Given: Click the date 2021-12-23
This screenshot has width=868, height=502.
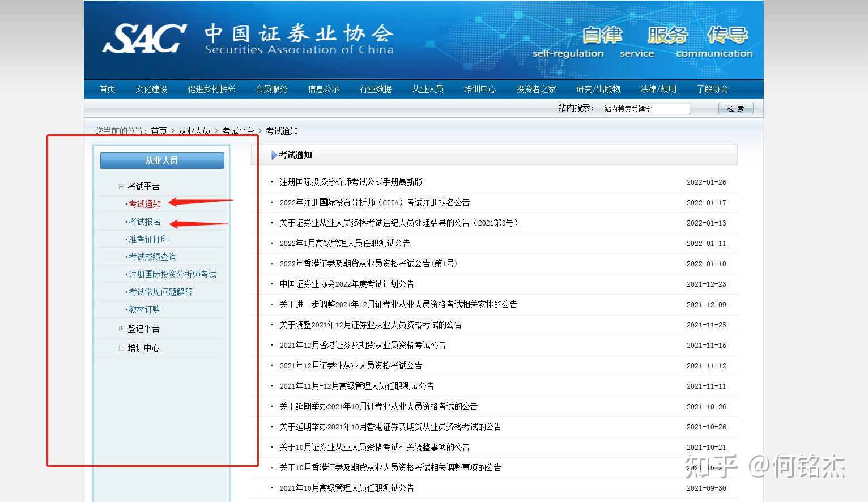Looking at the screenshot, I should pos(706,284).
